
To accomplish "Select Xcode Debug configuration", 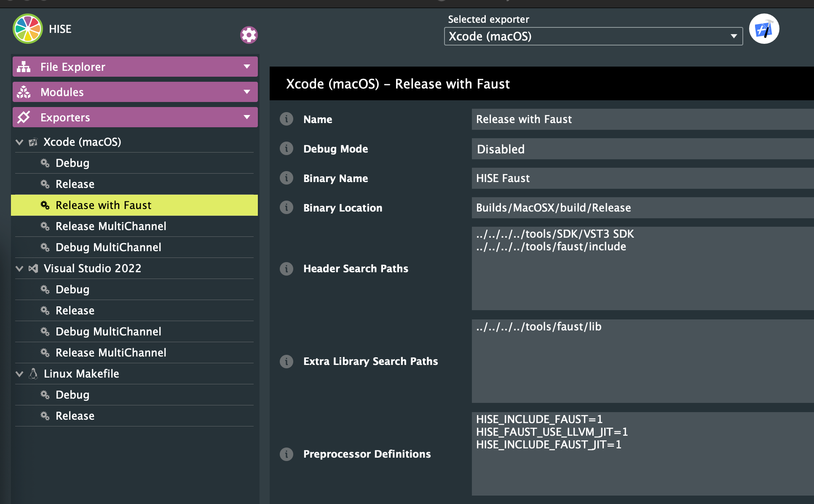I will (x=134, y=163).
